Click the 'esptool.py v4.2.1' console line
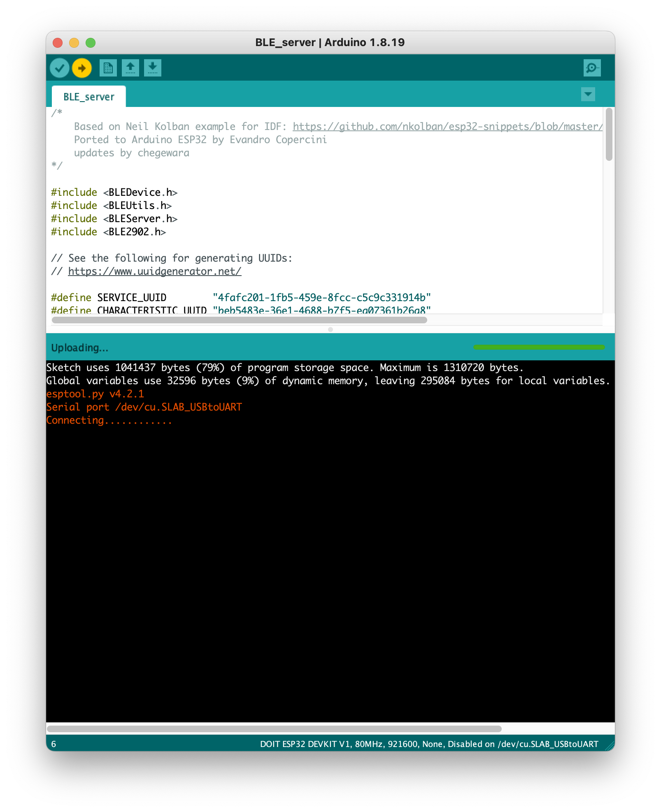Viewport: 661px width, 812px height. (x=95, y=394)
